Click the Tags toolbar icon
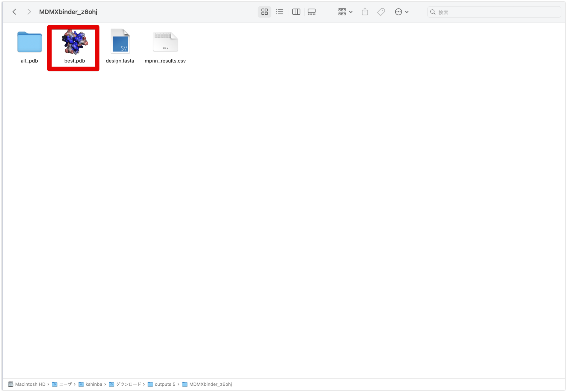Viewport: 567px width, 392px height. coord(381,12)
